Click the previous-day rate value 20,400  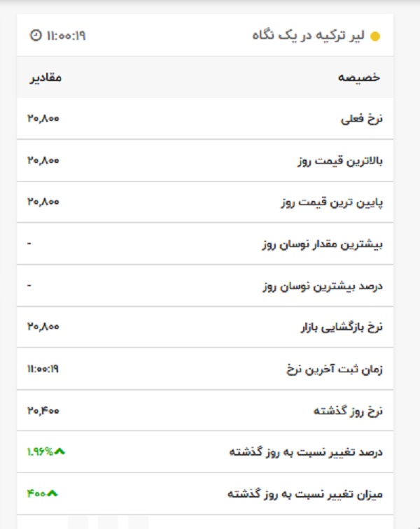coord(43,410)
